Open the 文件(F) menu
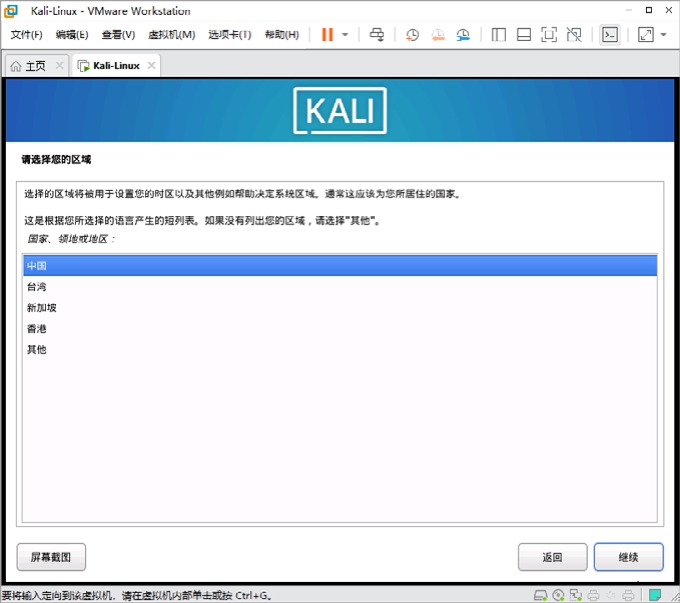The image size is (680, 603). click(26, 35)
